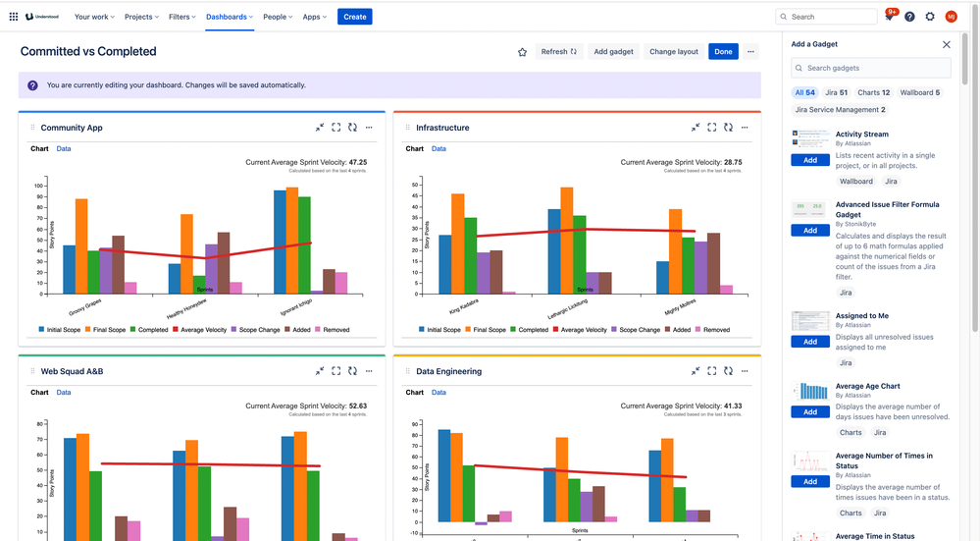The width and height of the screenshot is (980, 541).
Task: Maximize the Data Engineering gadget
Action: click(711, 371)
